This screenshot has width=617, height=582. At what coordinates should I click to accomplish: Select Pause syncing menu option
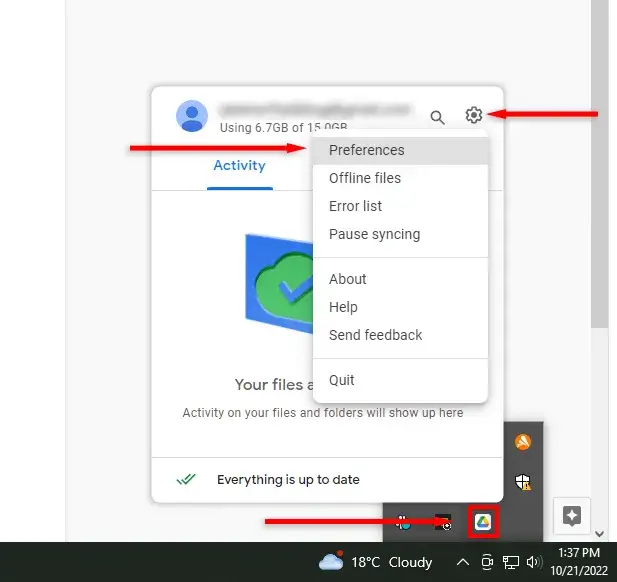[374, 234]
